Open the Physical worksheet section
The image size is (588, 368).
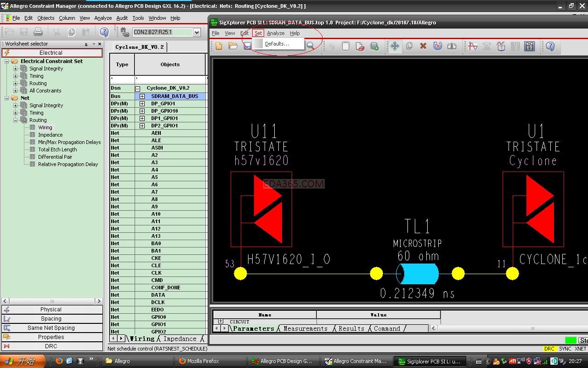[52, 310]
